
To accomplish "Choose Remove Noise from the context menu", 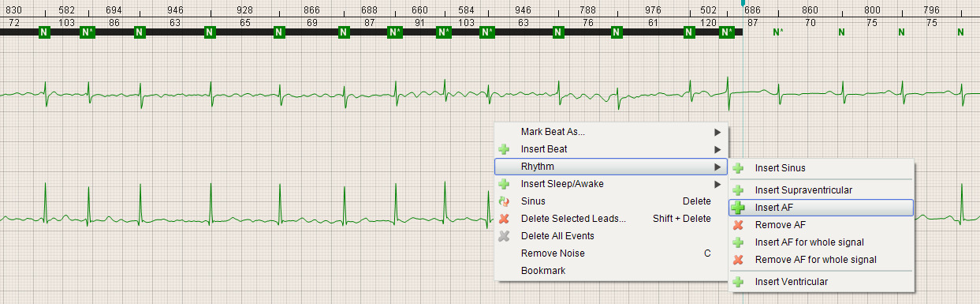I will (610, 253).
